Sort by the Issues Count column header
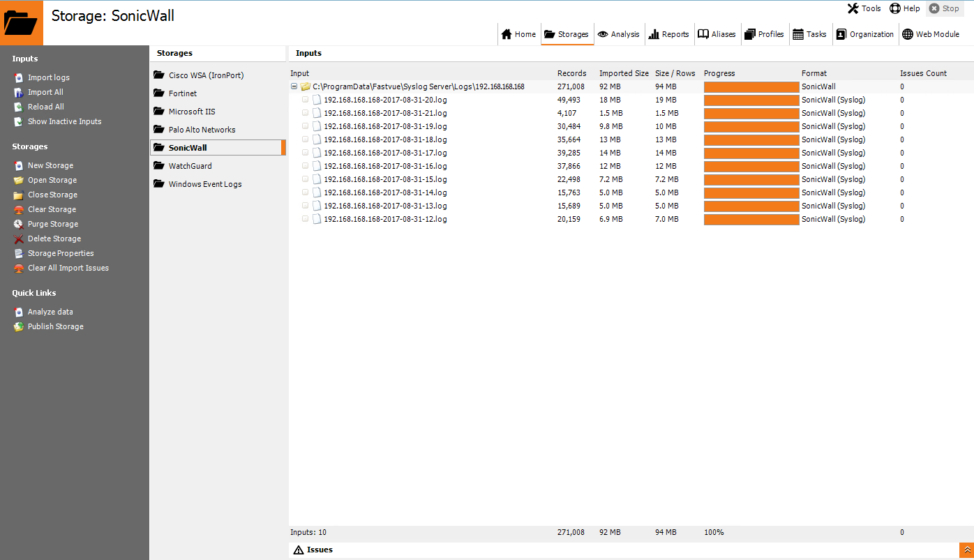The width and height of the screenshot is (974, 560). (x=923, y=73)
